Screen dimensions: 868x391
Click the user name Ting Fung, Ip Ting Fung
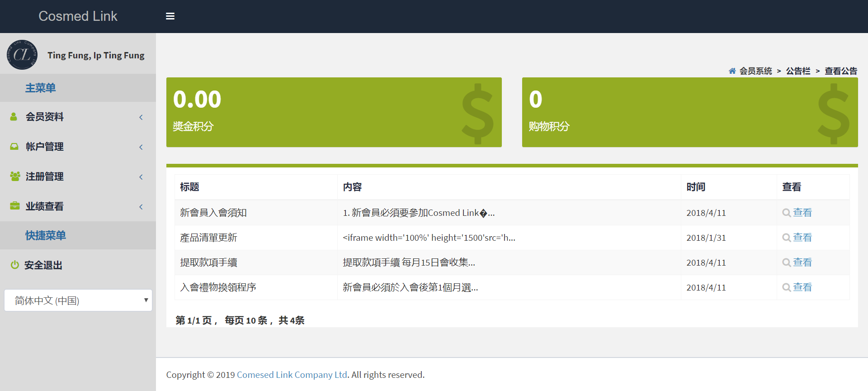(x=96, y=55)
